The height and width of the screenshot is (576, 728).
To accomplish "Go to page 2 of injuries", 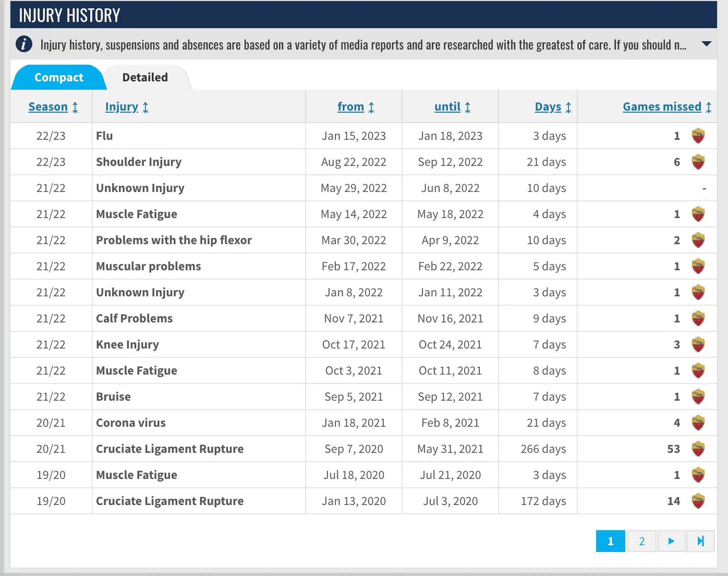I will point(641,541).
